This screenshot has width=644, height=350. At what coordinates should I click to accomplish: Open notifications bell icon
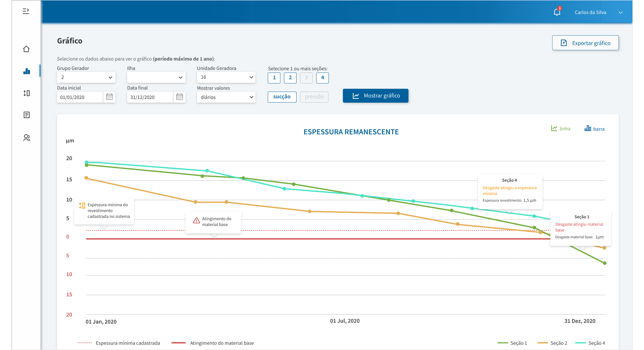(x=557, y=12)
